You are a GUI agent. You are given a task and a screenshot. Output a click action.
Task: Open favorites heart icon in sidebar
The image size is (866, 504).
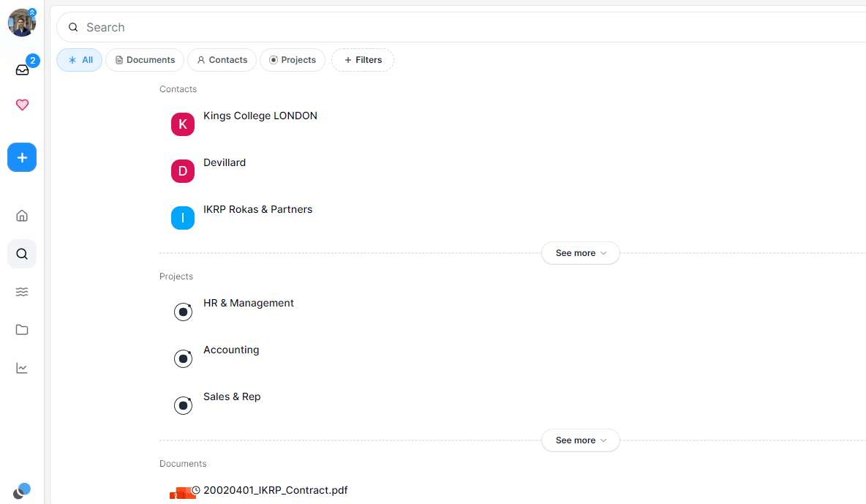coord(22,105)
